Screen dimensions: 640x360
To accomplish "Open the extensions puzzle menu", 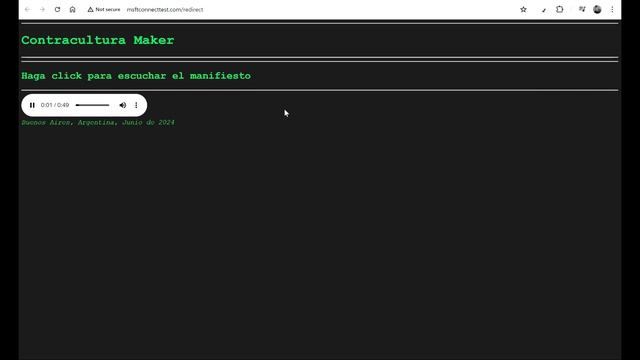I will coord(560,9).
